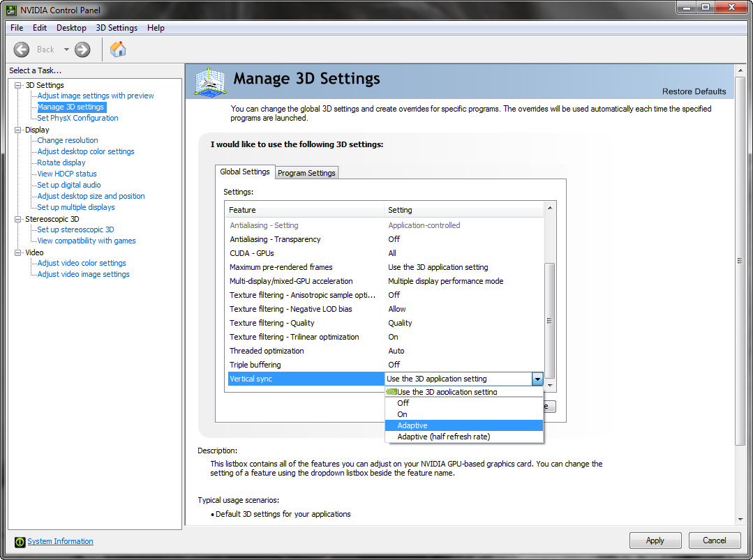
Task: Open Change resolution task
Action: point(67,140)
